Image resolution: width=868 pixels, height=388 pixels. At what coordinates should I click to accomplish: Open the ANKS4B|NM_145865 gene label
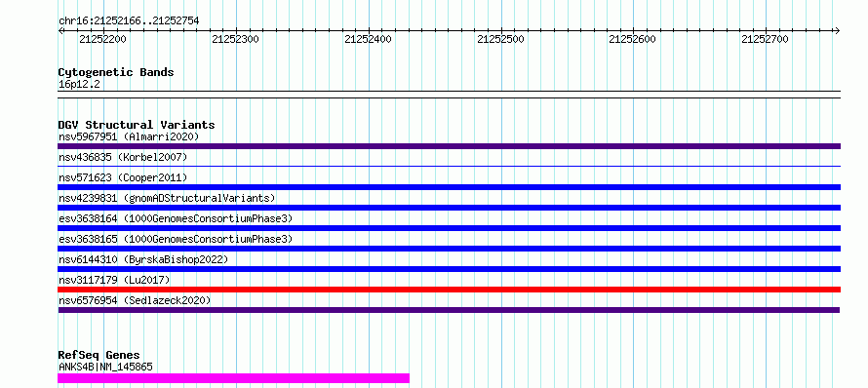105,367
